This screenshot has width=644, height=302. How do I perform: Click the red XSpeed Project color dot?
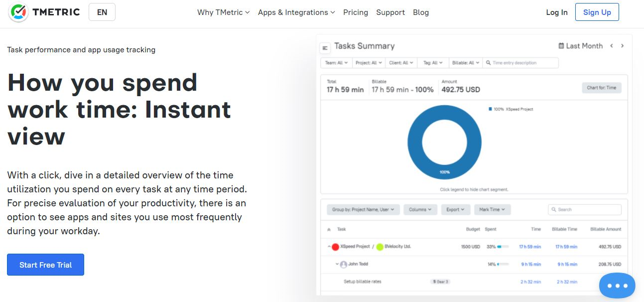(x=336, y=247)
